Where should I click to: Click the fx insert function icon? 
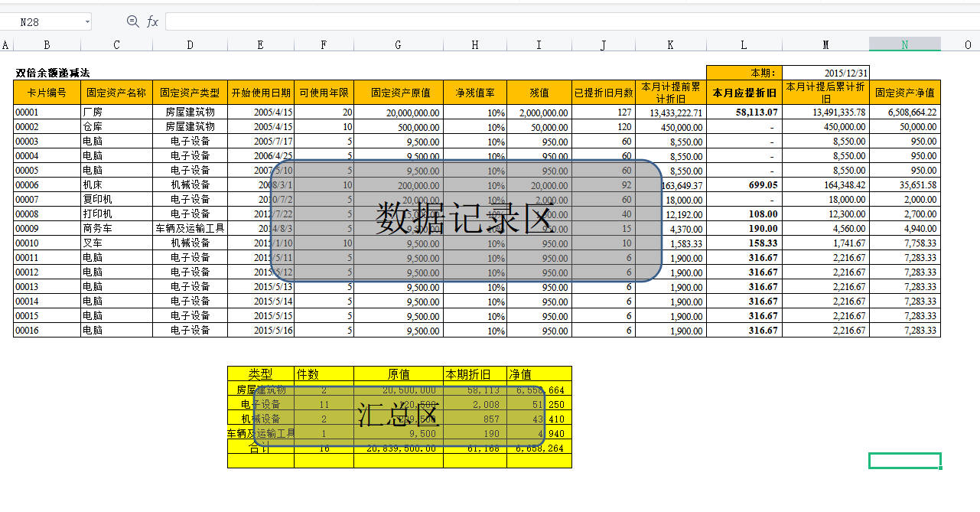[153, 22]
